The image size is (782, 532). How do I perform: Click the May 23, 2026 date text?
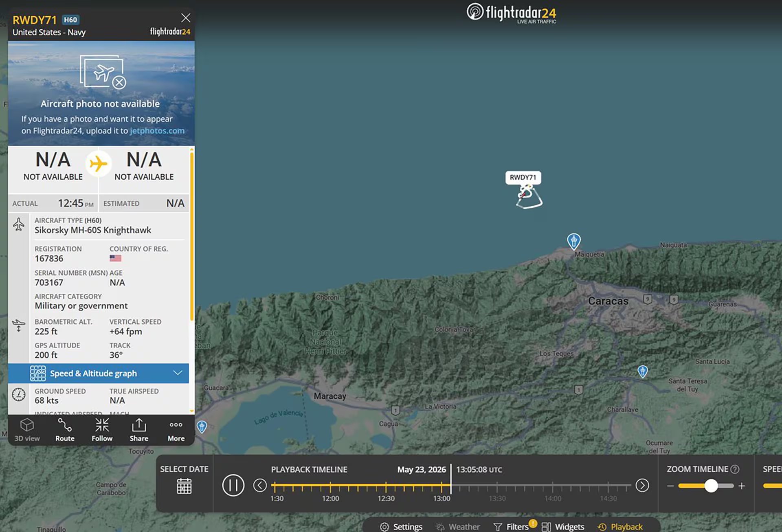coord(422,470)
